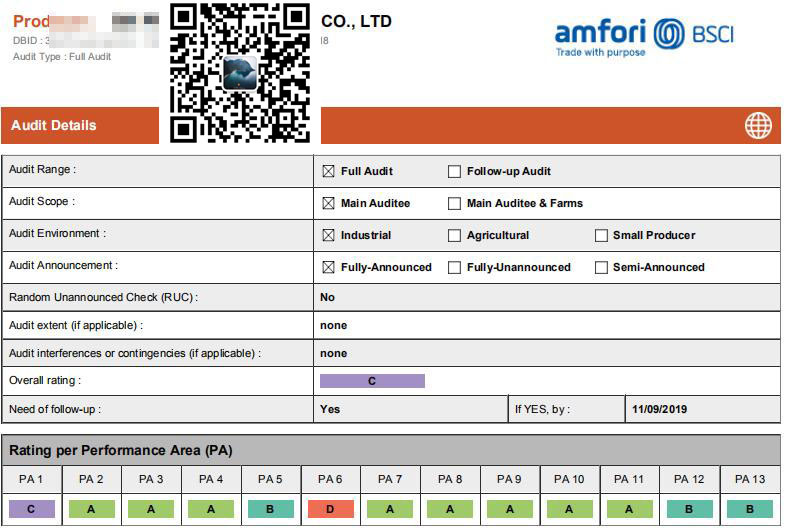Click the green A rating under PA 10
Viewport: 793px width, 530px height.
(x=569, y=509)
